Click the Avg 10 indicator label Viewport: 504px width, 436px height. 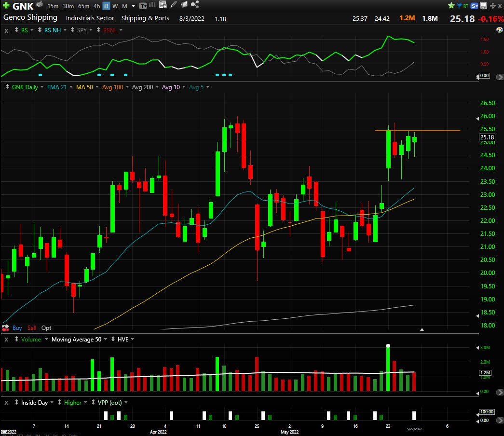tap(171, 87)
